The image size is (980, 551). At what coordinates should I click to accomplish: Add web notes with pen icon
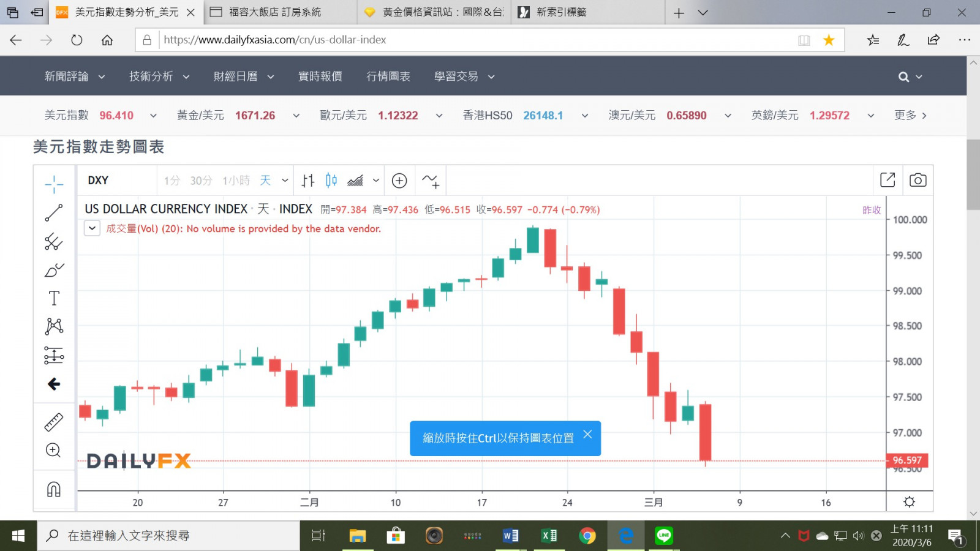[903, 40]
